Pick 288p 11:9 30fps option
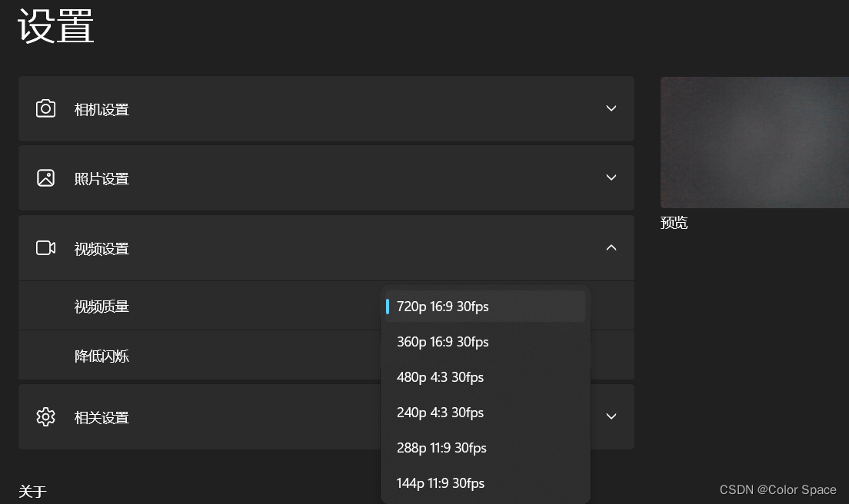The image size is (849, 504). tap(485, 448)
